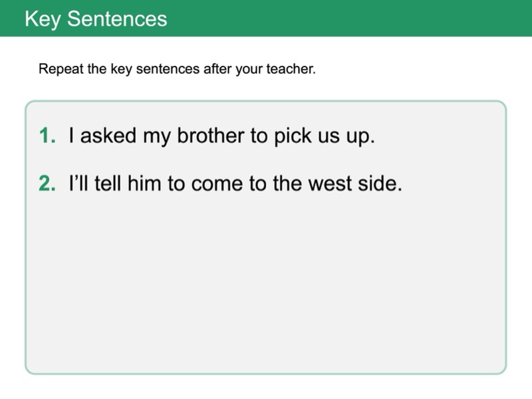
Task: Click the green number "2." list marker
Action: [x=48, y=183]
